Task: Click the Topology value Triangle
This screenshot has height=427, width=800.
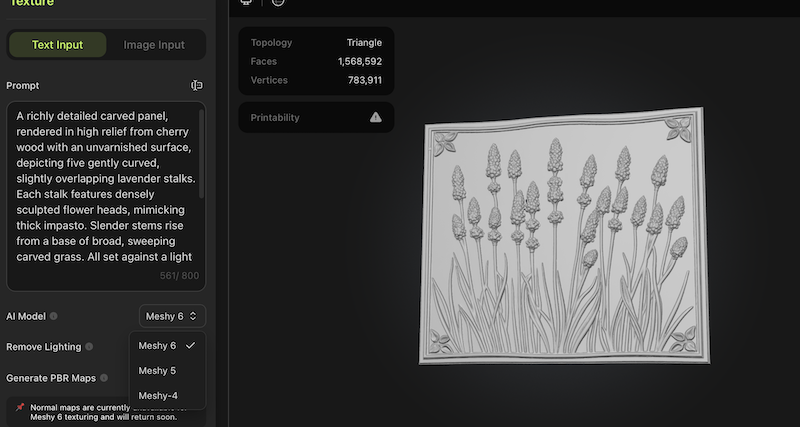Action: pyautogui.click(x=364, y=43)
